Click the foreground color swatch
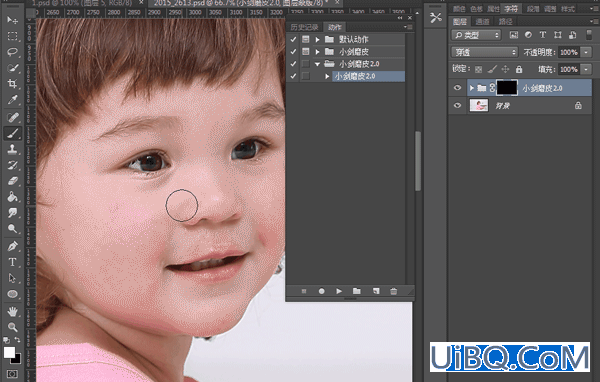Screen dimensions: 600x382 coord(9,353)
